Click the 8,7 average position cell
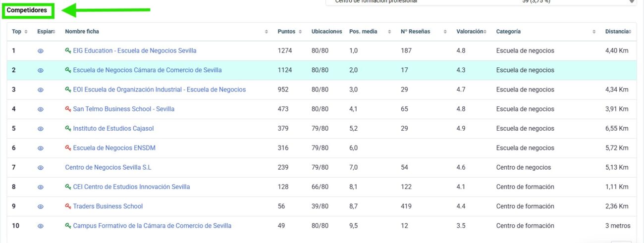The image size is (644, 243). (x=353, y=206)
